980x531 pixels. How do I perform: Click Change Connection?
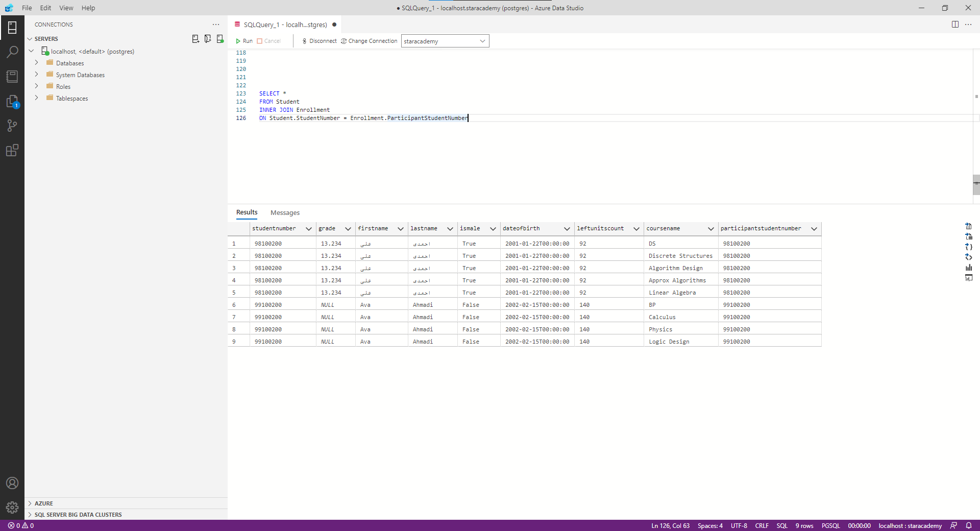pyautogui.click(x=369, y=41)
